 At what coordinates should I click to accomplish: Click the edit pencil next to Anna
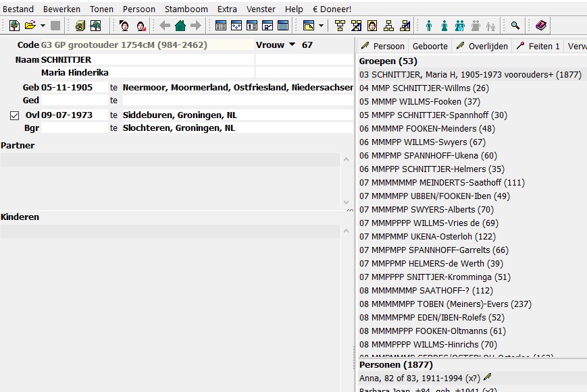point(488,377)
